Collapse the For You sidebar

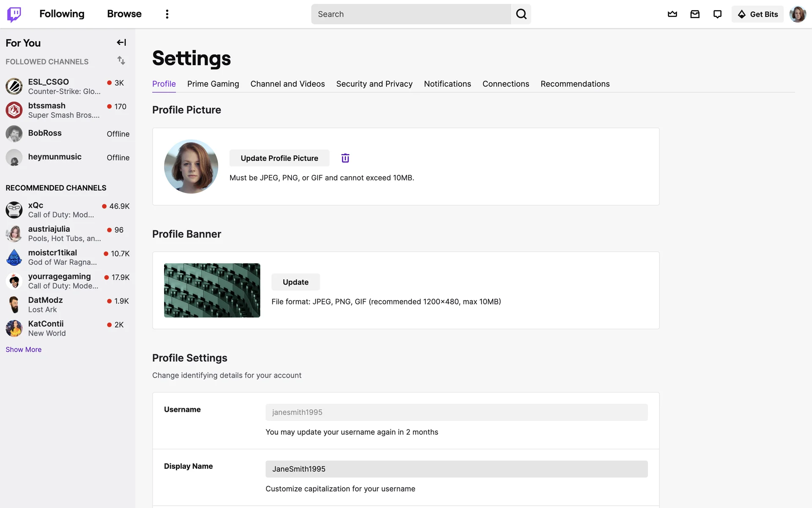pos(121,42)
